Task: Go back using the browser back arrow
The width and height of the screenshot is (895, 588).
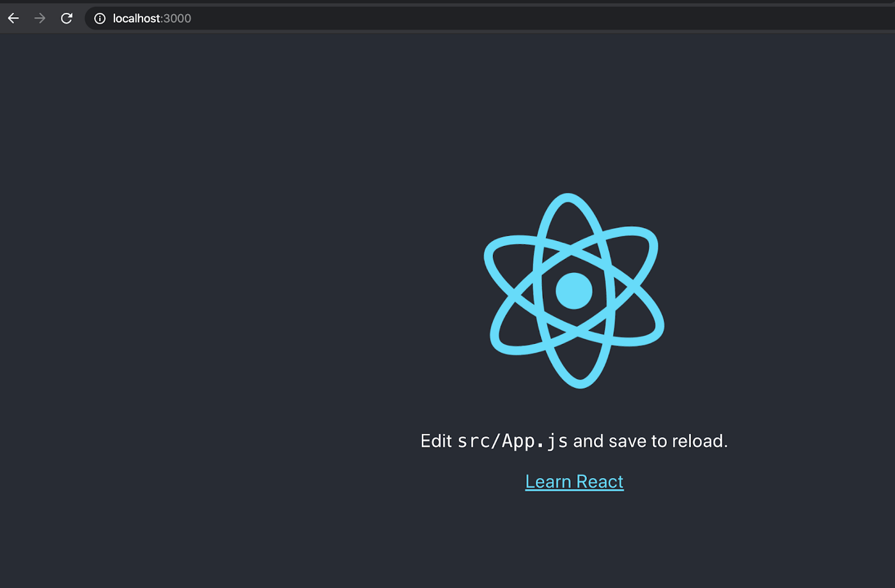Action: coord(13,19)
